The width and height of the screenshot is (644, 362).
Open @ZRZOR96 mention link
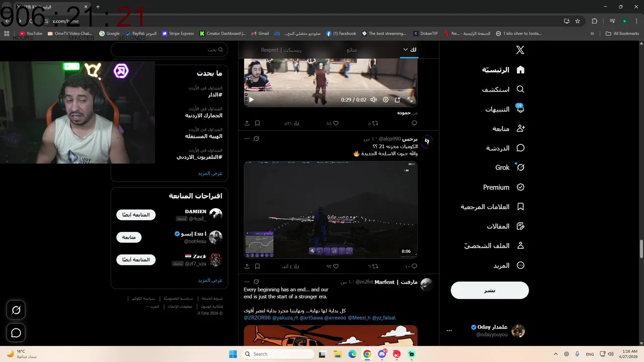click(257, 318)
